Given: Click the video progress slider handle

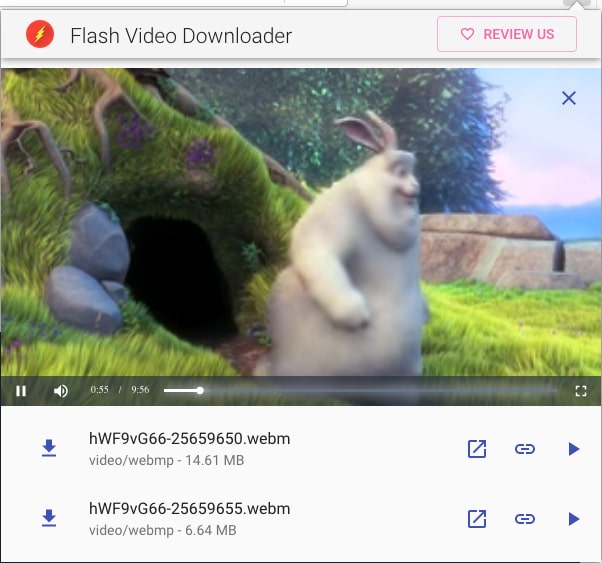Looking at the screenshot, I should pos(200,391).
